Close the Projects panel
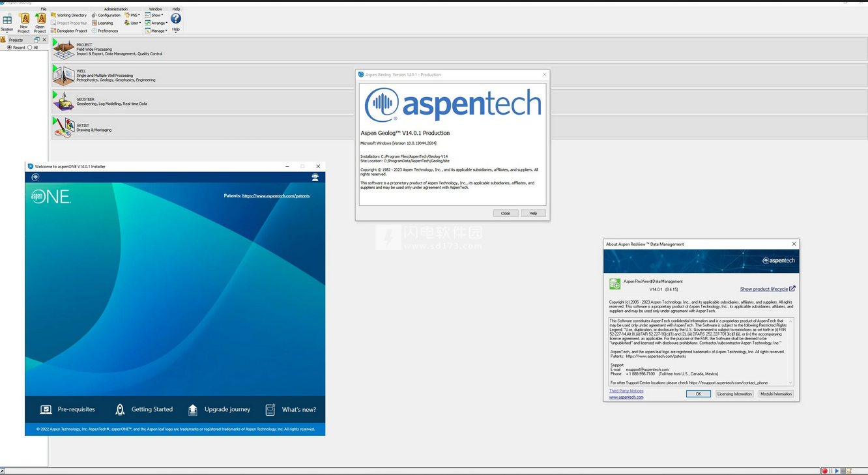 pyautogui.click(x=44, y=40)
